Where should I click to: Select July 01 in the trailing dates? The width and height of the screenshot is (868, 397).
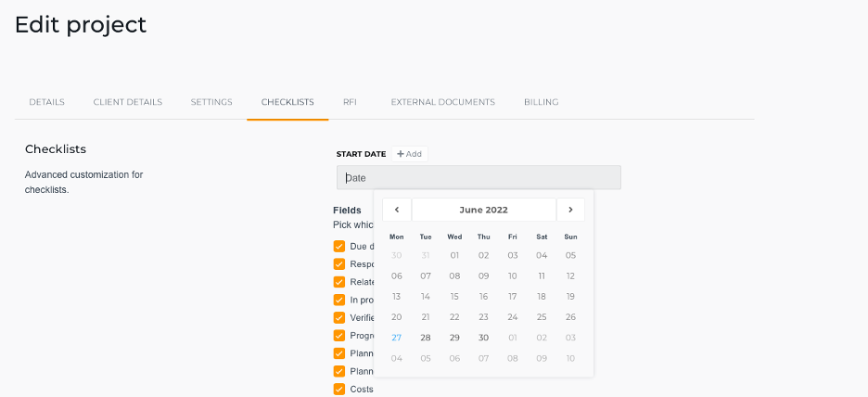[x=513, y=338]
